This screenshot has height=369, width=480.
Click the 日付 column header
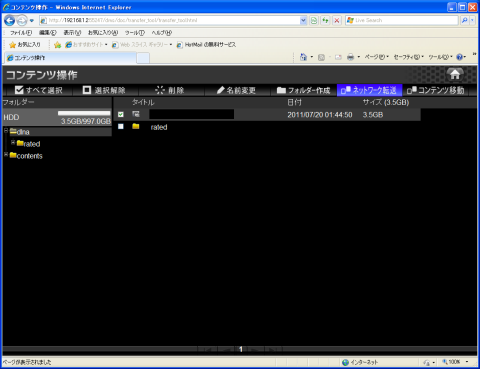click(294, 102)
